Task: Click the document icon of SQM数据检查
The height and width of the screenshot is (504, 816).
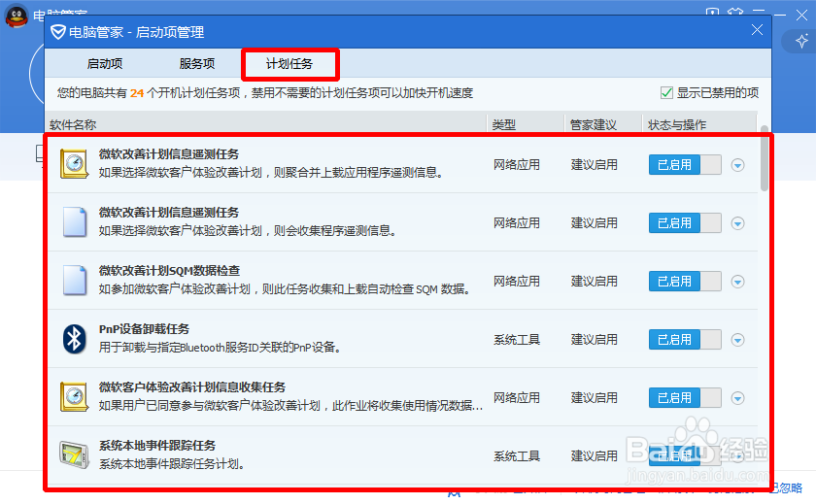Action: pyautogui.click(x=75, y=281)
